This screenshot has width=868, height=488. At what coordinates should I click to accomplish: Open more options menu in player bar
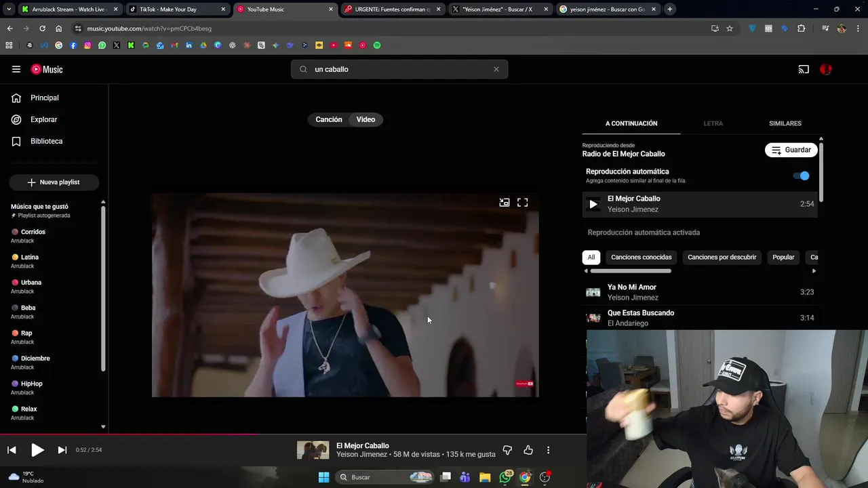coord(548,450)
